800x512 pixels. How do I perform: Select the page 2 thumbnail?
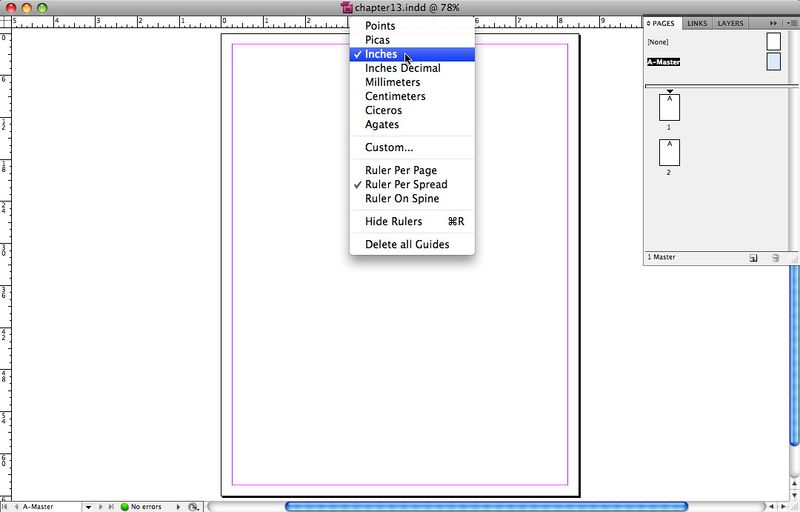pyautogui.click(x=669, y=152)
